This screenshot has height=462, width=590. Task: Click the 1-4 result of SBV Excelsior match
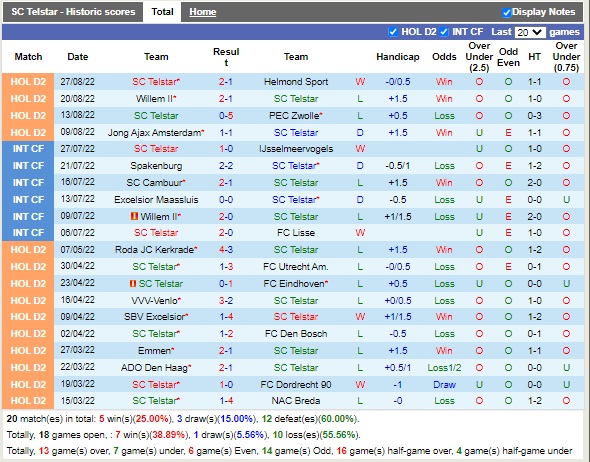(x=226, y=317)
